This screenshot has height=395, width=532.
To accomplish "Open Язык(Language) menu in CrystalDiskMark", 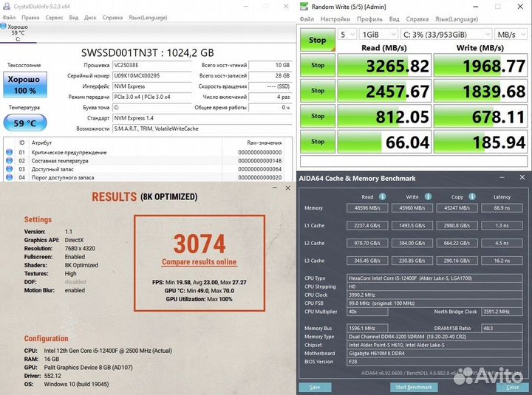I will (457, 19).
